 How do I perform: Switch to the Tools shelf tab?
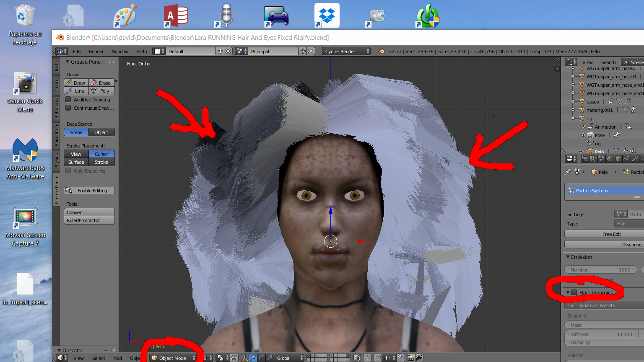tap(57, 67)
